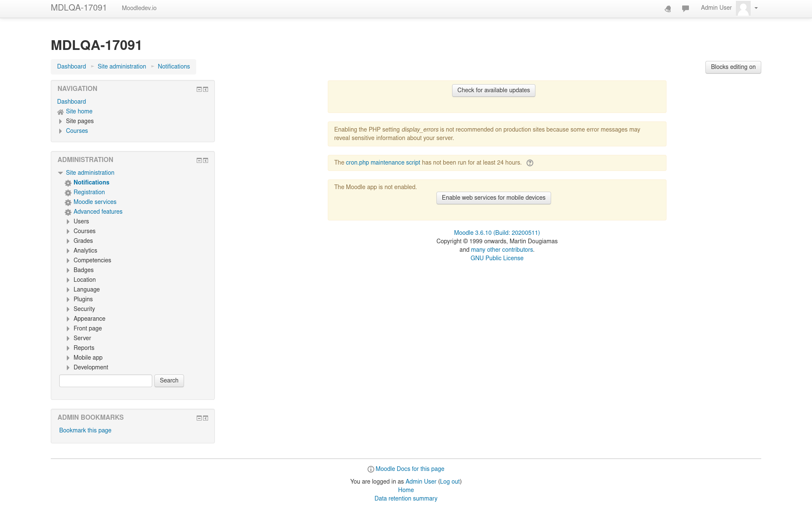This screenshot has height=509, width=812.
Task: Open the notifications bell icon
Action: click(x=668, y=8)
